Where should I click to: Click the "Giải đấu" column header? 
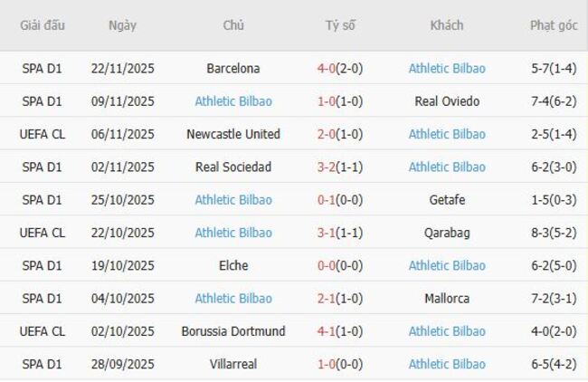pyautogui.click(x=43, y=25)
